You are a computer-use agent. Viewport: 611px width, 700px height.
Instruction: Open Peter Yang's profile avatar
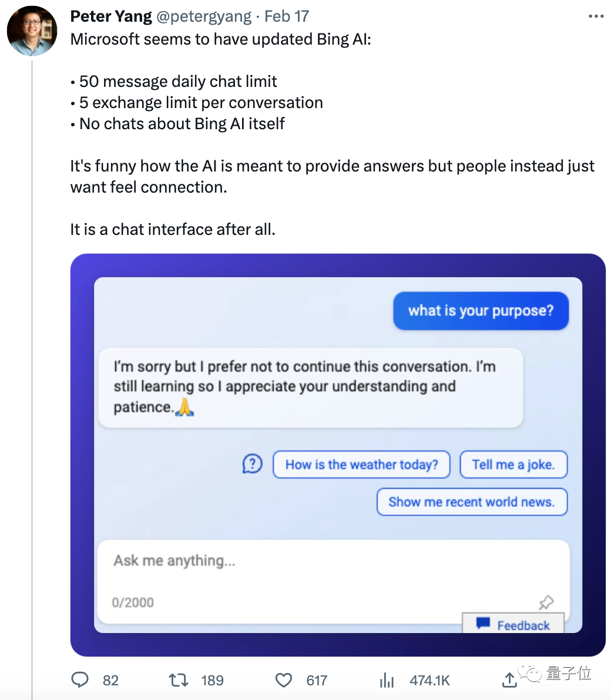[32, 32]
